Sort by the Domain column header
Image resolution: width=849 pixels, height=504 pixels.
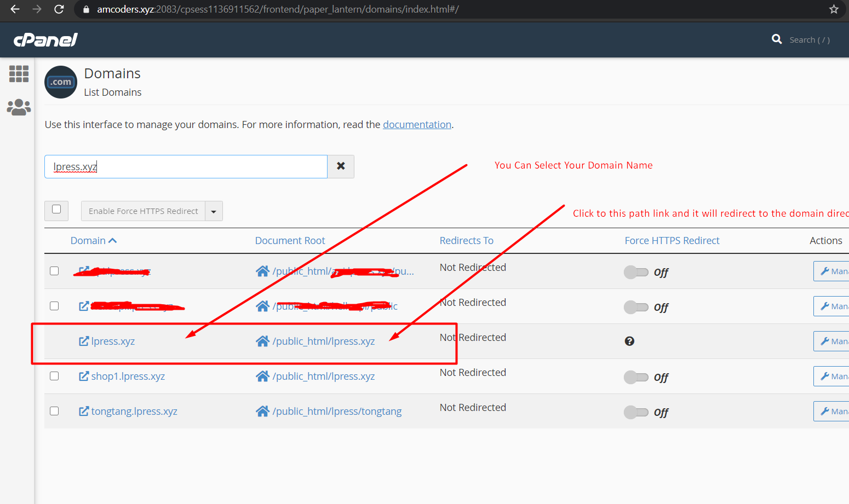tap(88, 241)
